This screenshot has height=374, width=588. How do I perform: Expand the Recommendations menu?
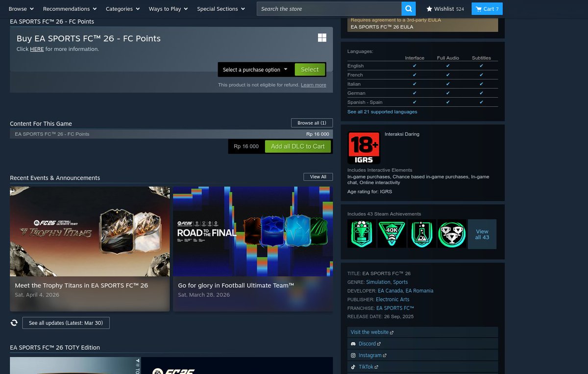tap(70, 9)
